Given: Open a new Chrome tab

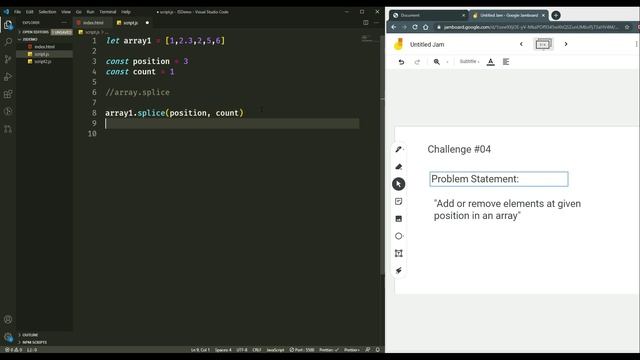Looking at the screenshot, I should point(556,15).
